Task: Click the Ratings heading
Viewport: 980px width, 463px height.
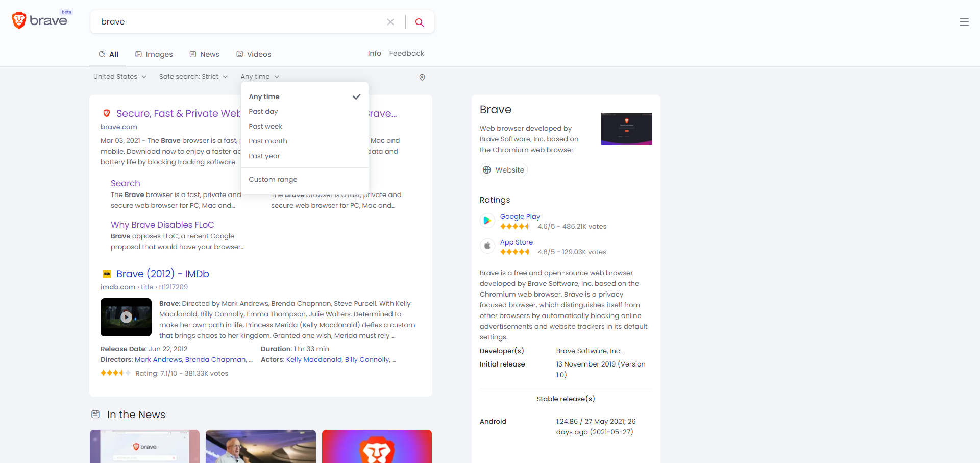Action: pos(495,200)
